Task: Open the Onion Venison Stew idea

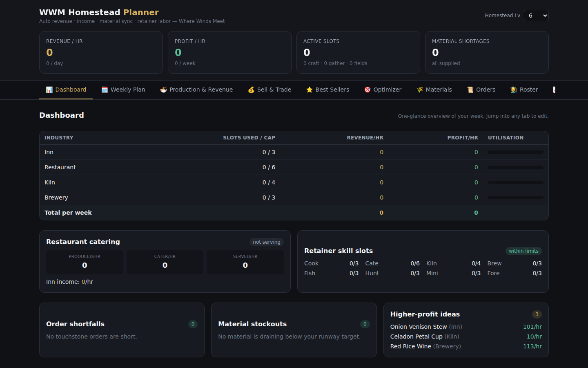Action: (x=466, y=327)
